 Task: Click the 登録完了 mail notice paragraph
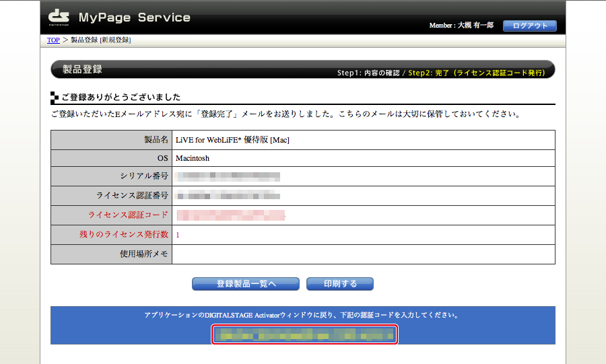(286, 114)
